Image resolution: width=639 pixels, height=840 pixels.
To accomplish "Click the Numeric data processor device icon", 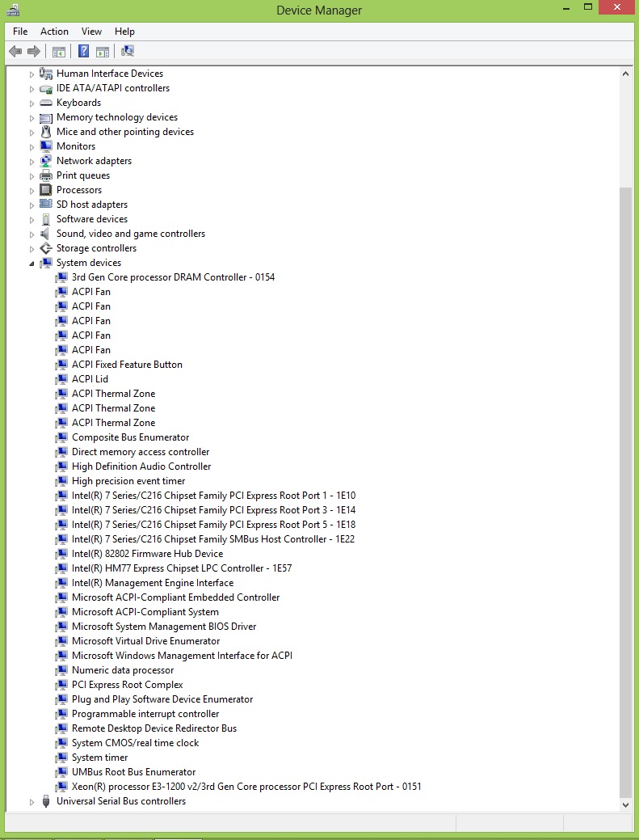I will [61, 670].
